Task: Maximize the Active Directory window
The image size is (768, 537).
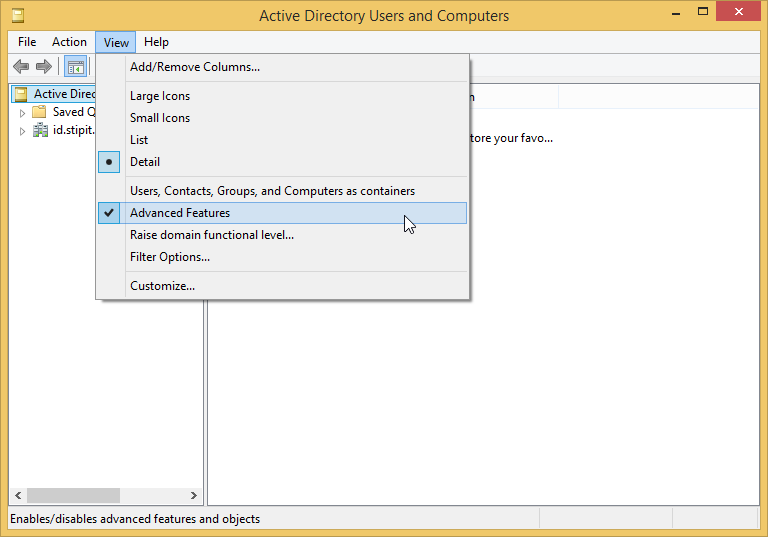Action: (703, 12)
